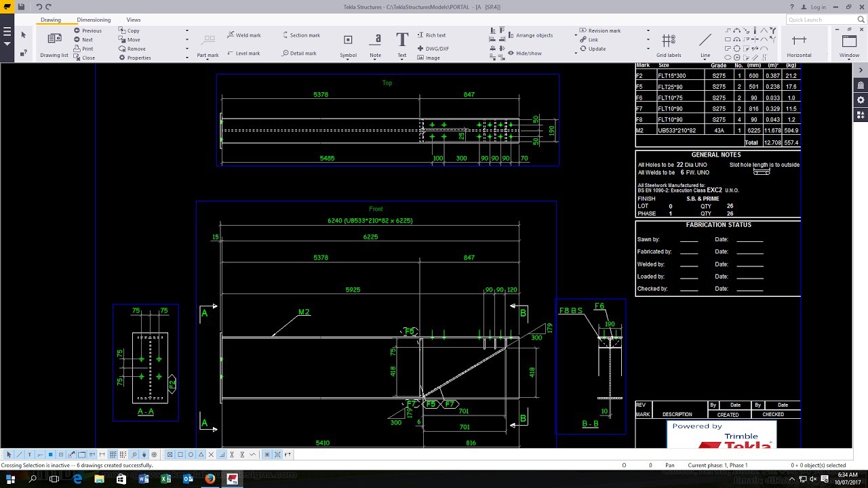Screen dimensions: 868x488
Task: Expand the right side panel arrow
Action: [861, 70]
